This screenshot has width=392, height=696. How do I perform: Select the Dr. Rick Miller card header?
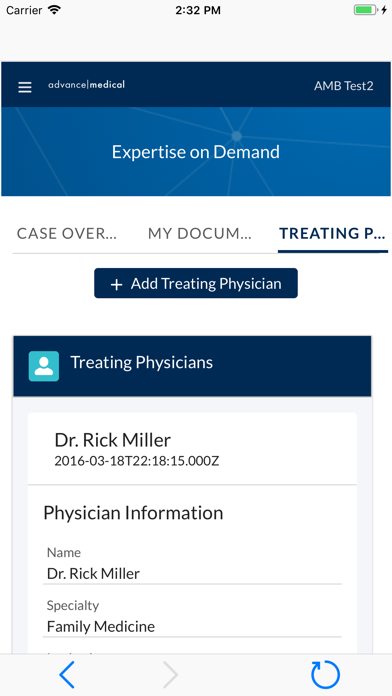pyautogui.click(x=192, y=449)
